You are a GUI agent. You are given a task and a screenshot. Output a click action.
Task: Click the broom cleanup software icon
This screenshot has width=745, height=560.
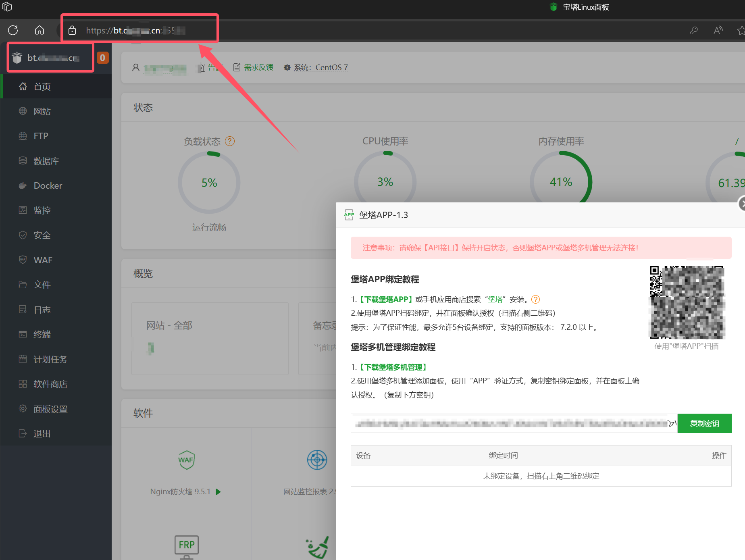318,547
